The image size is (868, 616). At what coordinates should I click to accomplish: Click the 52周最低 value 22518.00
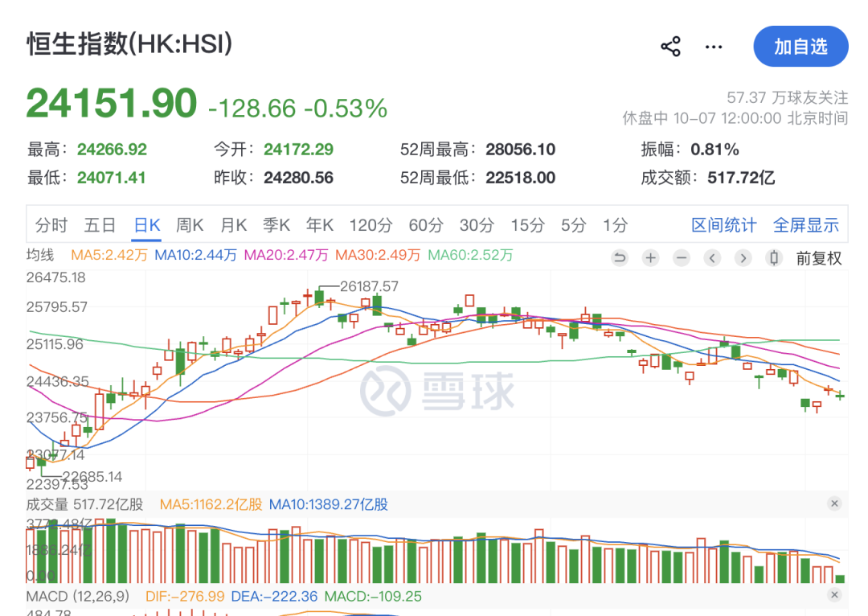pos(520,178)
